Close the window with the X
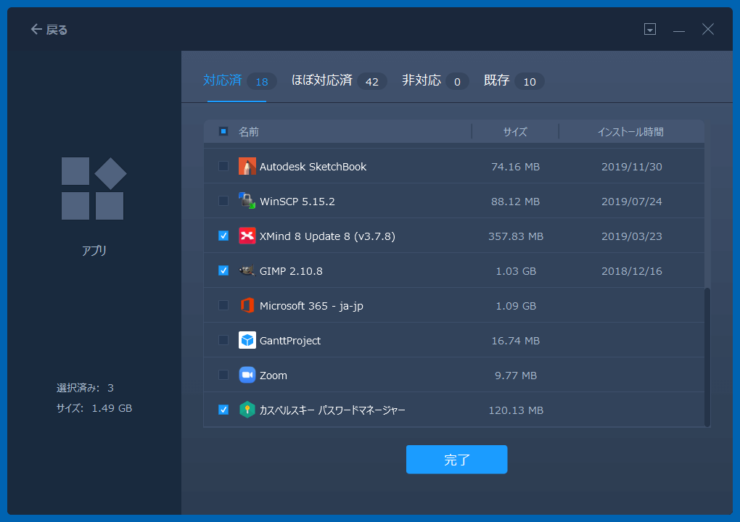This screenshot has width=740, height=522. [708, 29]
